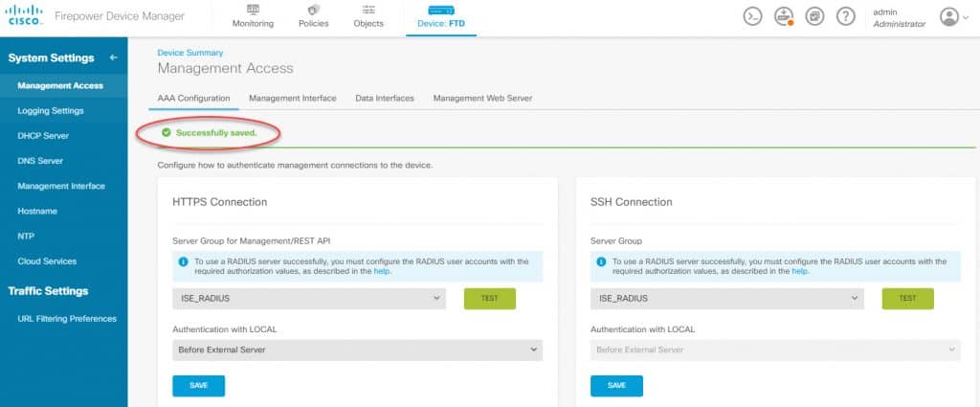Select Logging Settings in sidebar

pyautogui.click(x=51, y=111)
